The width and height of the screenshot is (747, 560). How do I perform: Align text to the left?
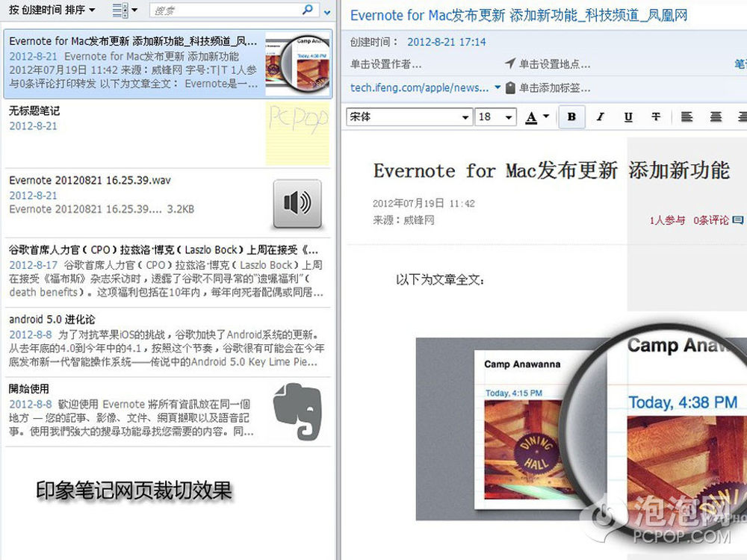(x=686, y=117)
